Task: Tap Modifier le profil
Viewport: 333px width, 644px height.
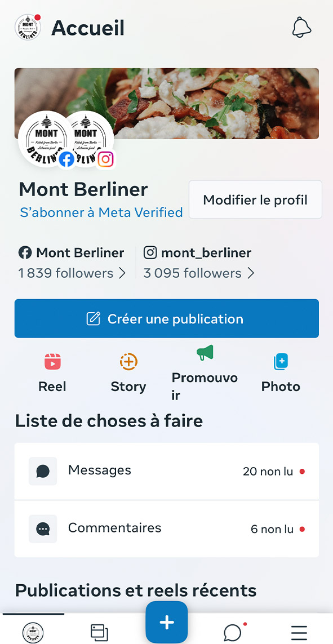Action: click(255, 199)
